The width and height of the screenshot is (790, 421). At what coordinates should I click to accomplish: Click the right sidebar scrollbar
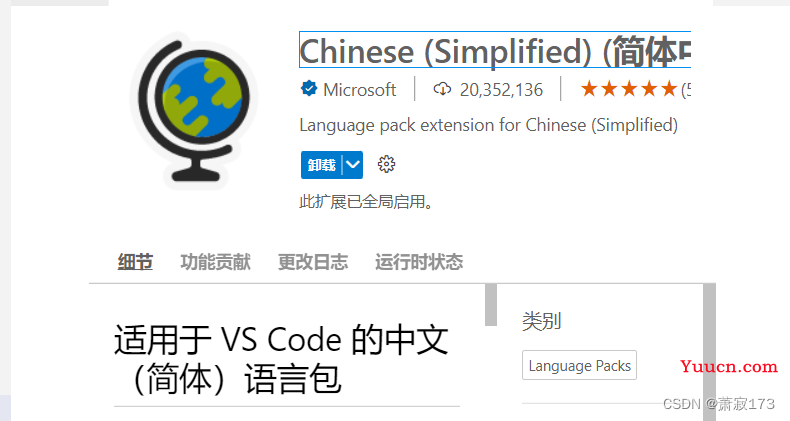709,352
